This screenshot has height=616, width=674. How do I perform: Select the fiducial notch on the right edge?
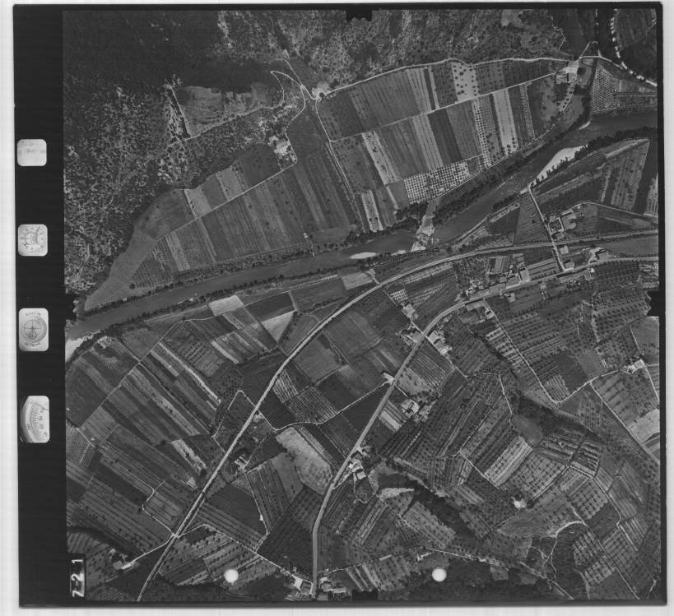[x=656, y=302]
